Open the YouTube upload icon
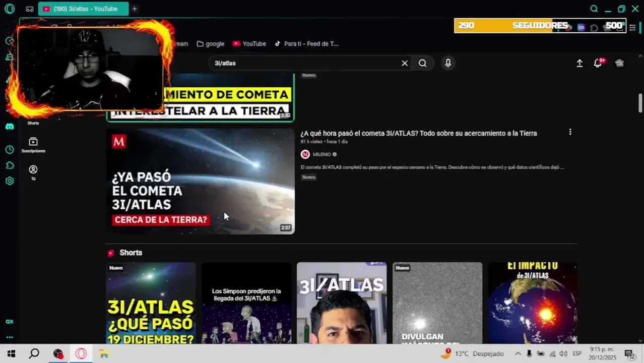The width and height of the screenshot is (644, 363). pos(579,63)
